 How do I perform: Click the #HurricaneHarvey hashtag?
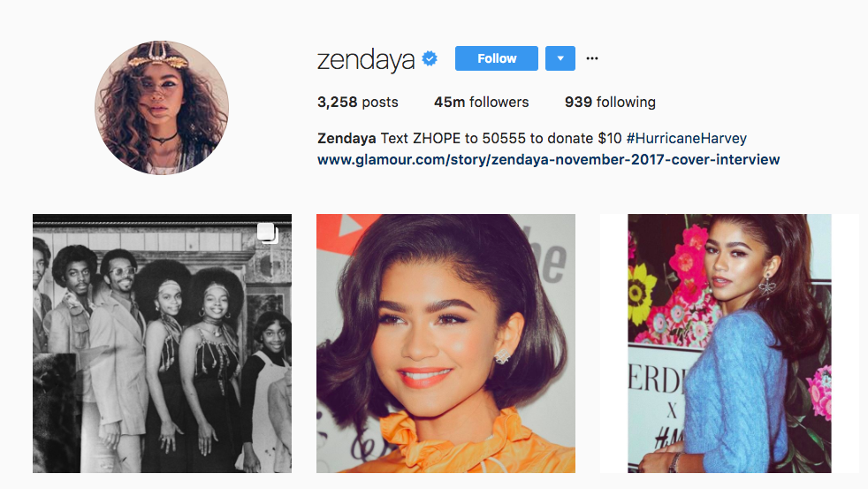[x=687, y=138]
